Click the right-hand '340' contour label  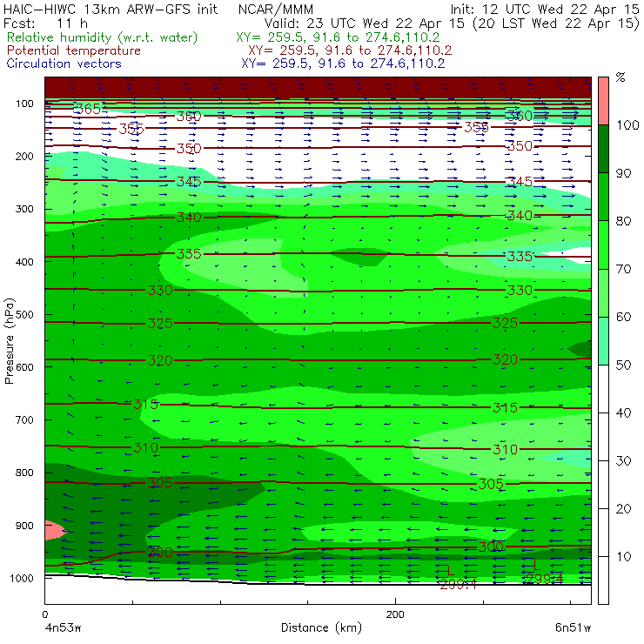pyautogui.click(x=520, y=215)
